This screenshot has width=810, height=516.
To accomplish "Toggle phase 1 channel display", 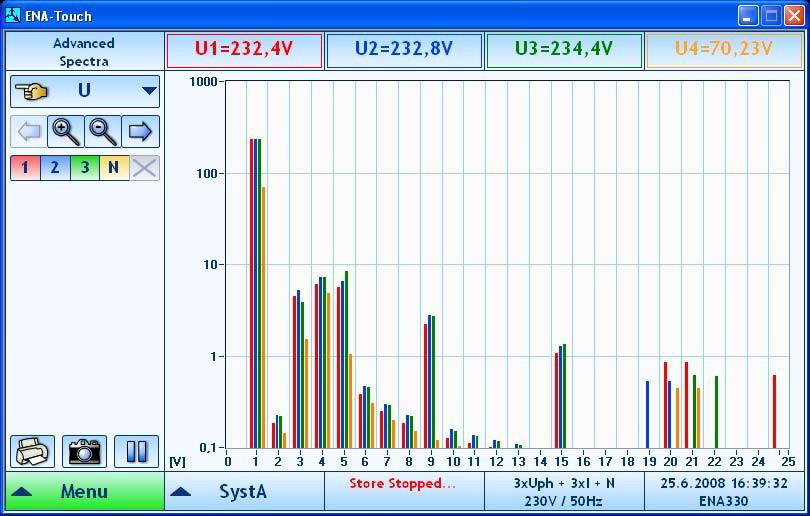I will [25, 167].
